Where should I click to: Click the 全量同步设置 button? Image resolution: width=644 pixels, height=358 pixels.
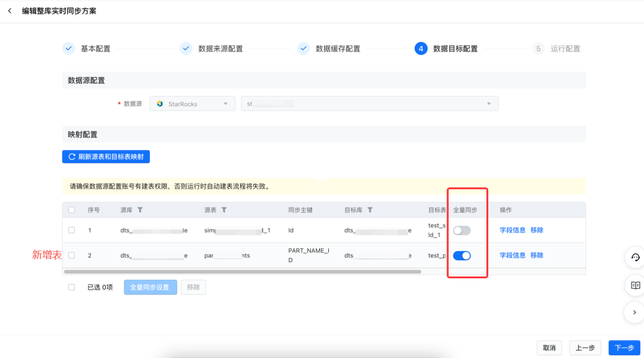[151, 287]
